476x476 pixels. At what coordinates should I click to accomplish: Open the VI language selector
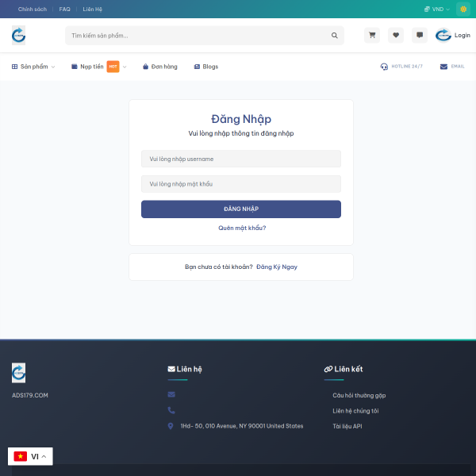(x=30, y=456)
